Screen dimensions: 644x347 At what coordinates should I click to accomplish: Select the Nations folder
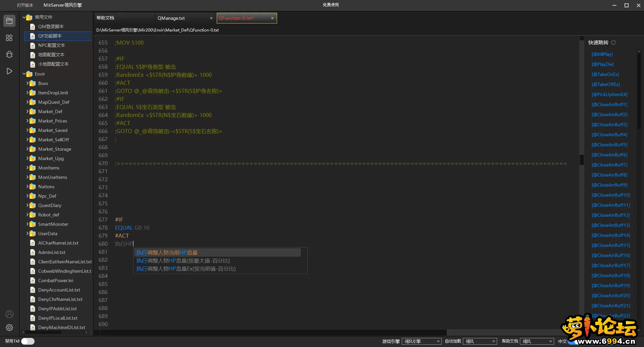(46, 187)
